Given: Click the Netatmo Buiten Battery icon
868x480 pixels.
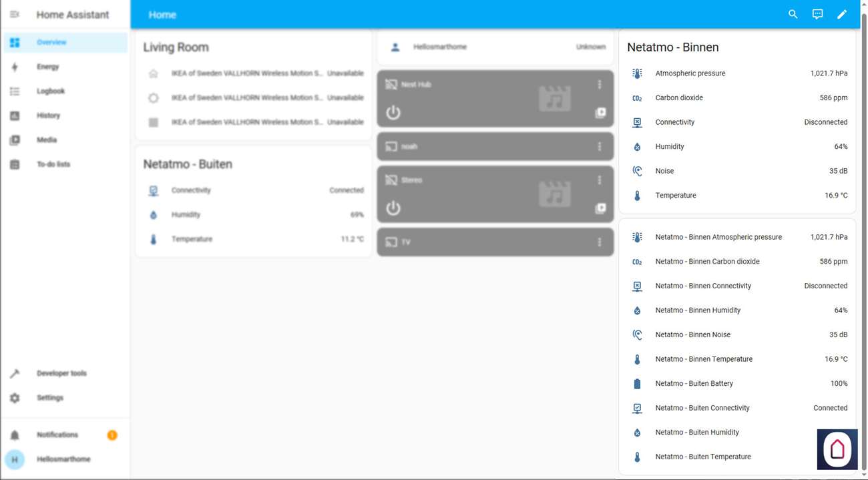Looking at the screenshot, I should [637, 384].
